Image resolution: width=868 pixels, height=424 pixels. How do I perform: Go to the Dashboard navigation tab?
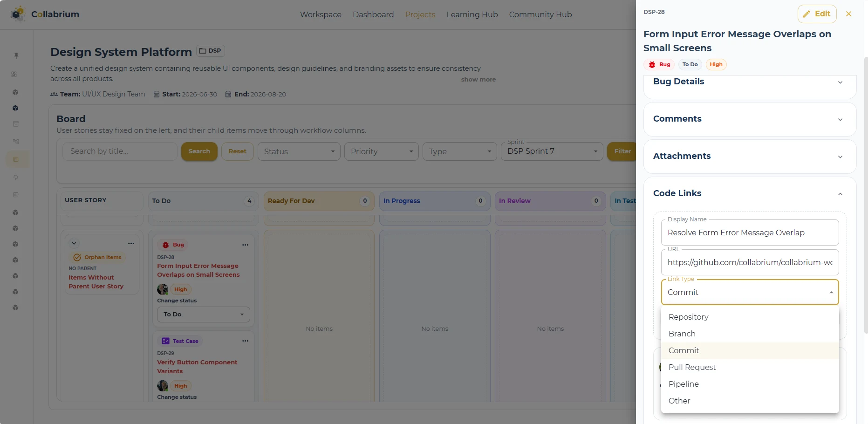pyautogui.click(x=373, y=14)
